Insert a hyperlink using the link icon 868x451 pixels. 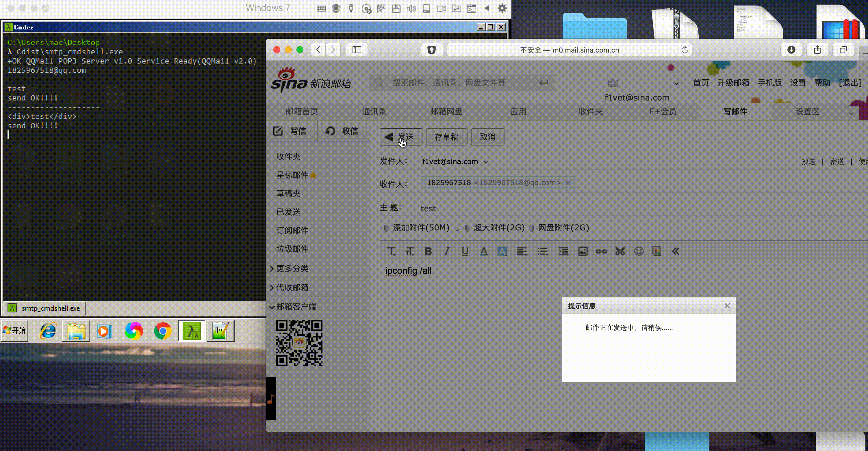[x=602, y=251]
